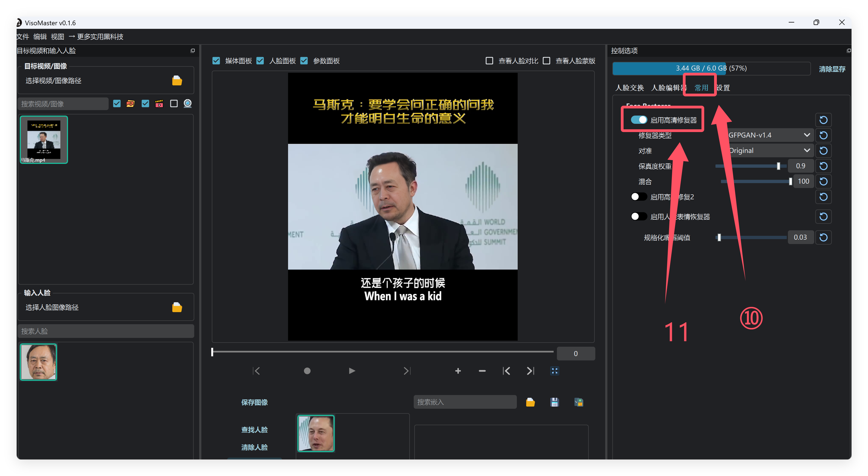Switch to 人脸交换 tab
The image size is (868, 476).
point(629,88)
